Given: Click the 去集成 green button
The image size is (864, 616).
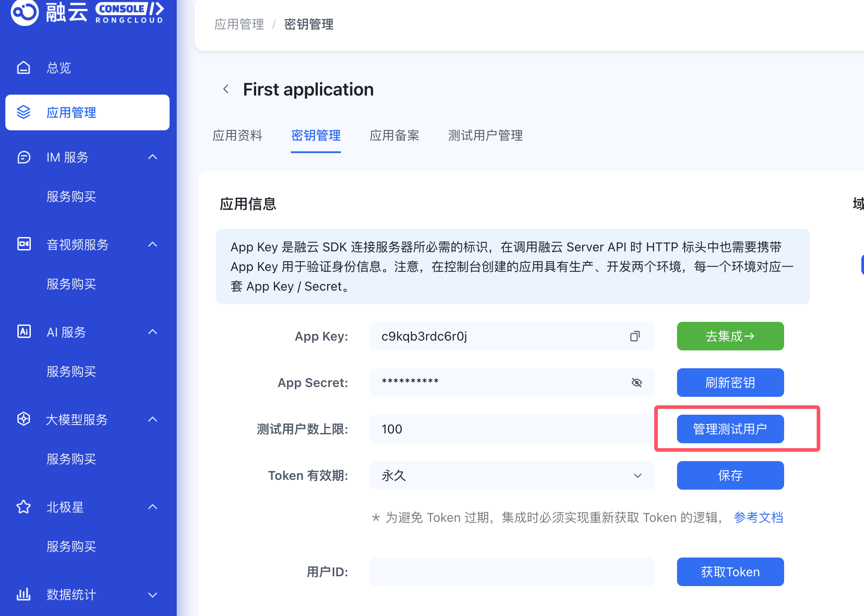Looking at the screenshot, I should point(730,336).
